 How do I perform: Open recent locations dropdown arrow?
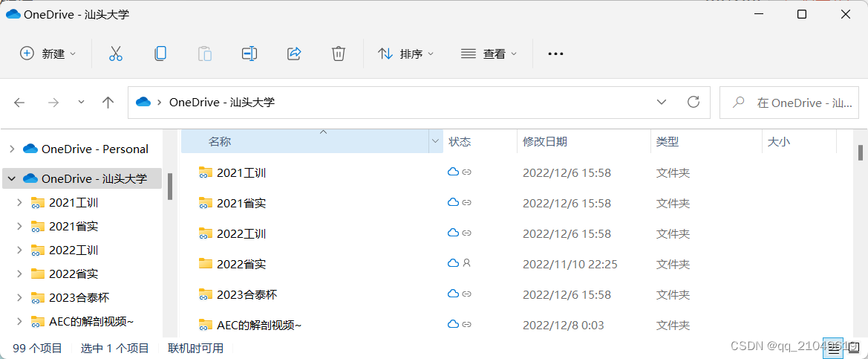point(82,102)
